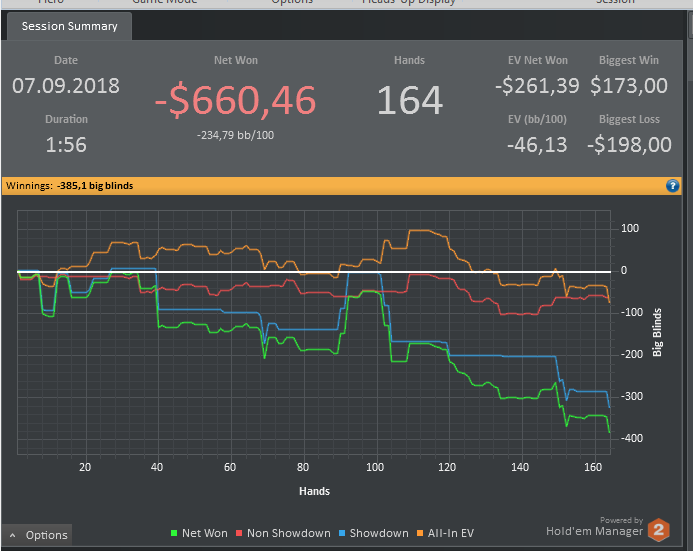Image resolution: width=693 pixels, height=551 pixels.
Task: Click the Hold'em Manager 2 logo icon
Action: click(x=659, y=529)
